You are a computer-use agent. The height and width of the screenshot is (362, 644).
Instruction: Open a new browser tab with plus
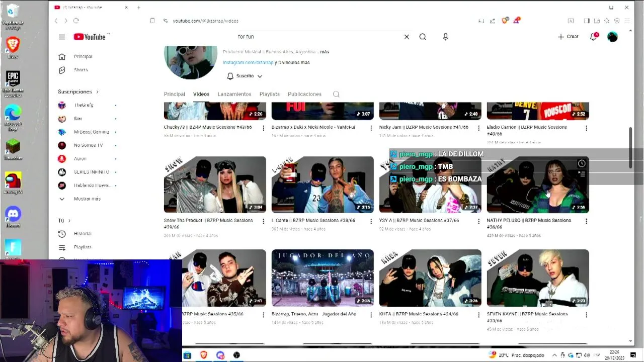pyautogui.click(x=138, y=8)
